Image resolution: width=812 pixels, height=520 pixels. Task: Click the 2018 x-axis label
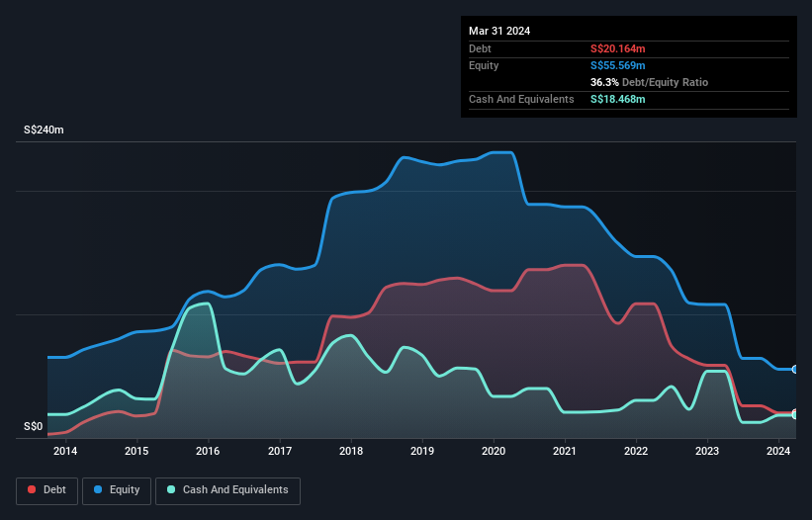(x=351, y=451)
